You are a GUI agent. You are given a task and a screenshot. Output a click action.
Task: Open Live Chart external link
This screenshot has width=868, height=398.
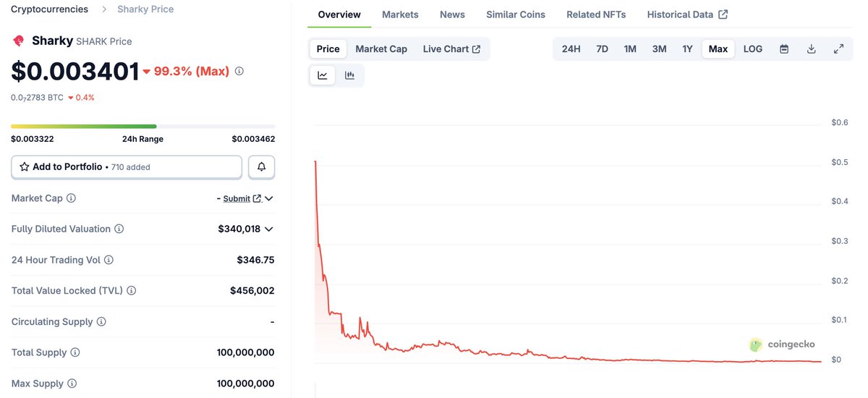(451, 49)
